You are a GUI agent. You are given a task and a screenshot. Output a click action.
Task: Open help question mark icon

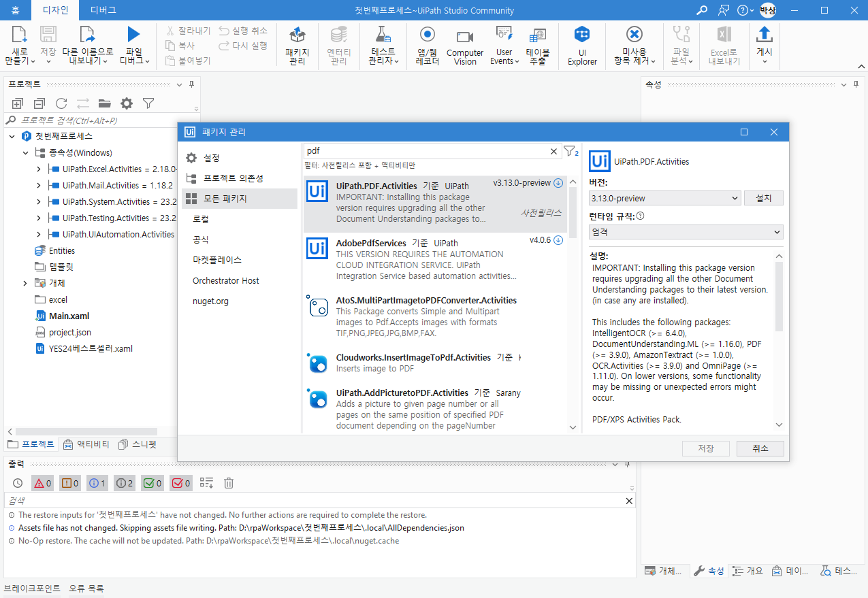[x=742, y=10]
